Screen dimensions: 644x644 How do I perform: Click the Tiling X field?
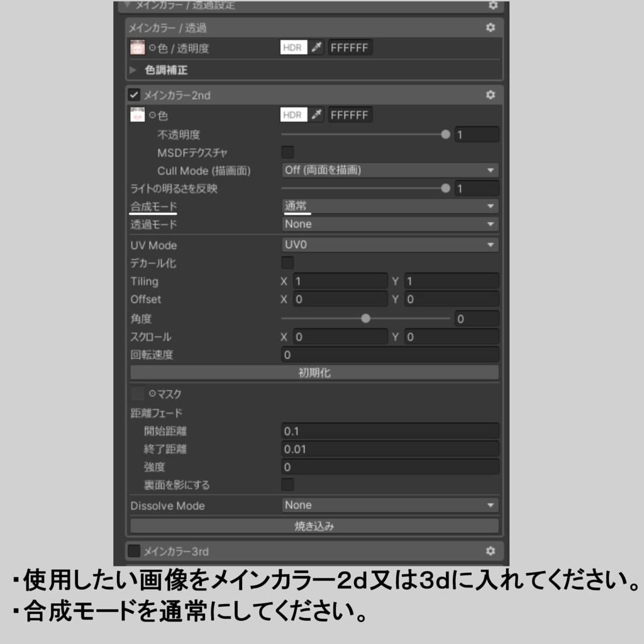[x=340, y=281]
